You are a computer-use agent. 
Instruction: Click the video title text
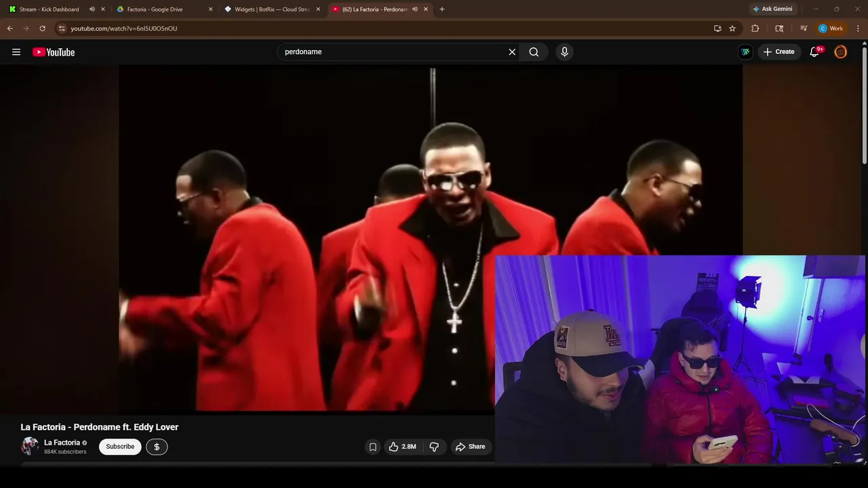(100, 427)
